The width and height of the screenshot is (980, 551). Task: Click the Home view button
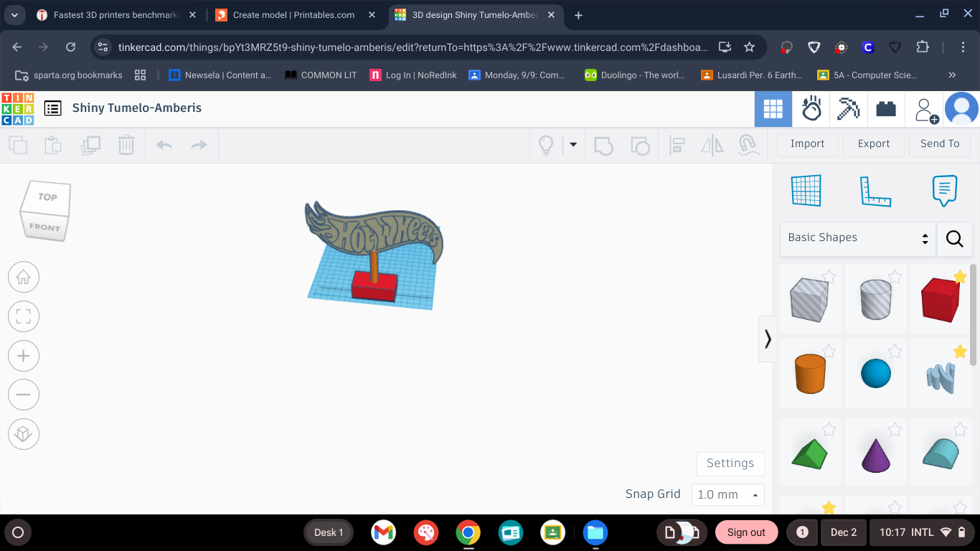(x=24, y=277)
